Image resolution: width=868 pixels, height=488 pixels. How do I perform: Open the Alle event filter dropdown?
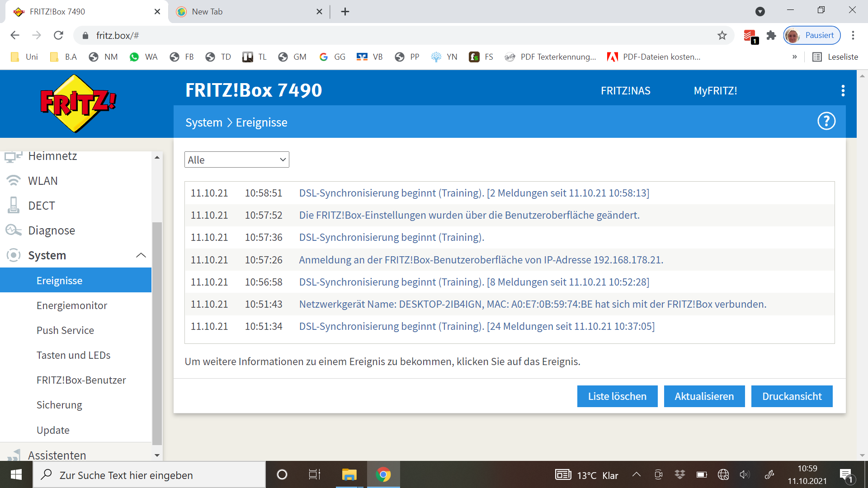[x=236, y=160]
